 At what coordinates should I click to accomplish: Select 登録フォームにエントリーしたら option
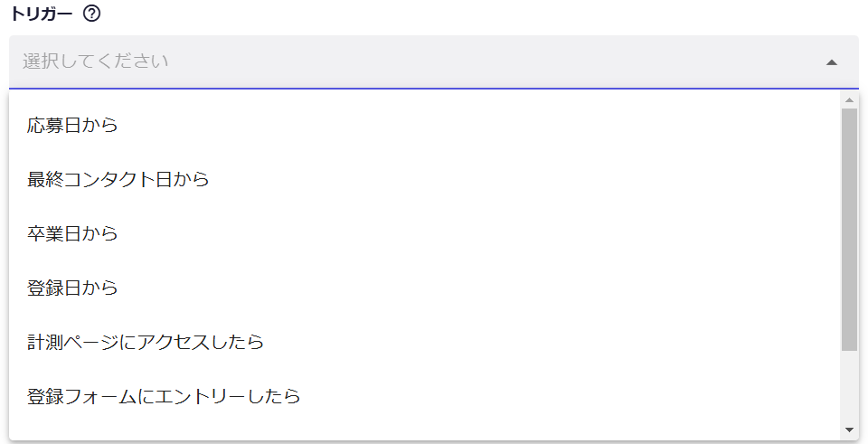click(164, 397)
